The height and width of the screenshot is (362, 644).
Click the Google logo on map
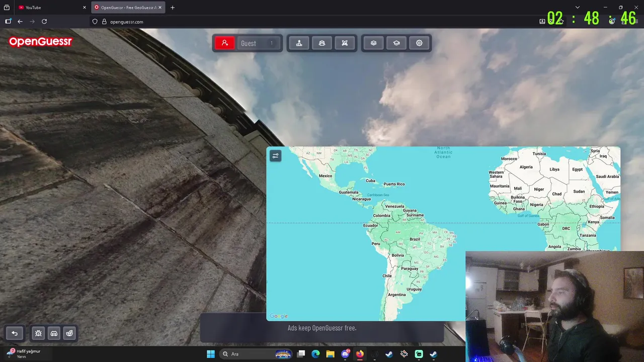click(x=279, y=316)
